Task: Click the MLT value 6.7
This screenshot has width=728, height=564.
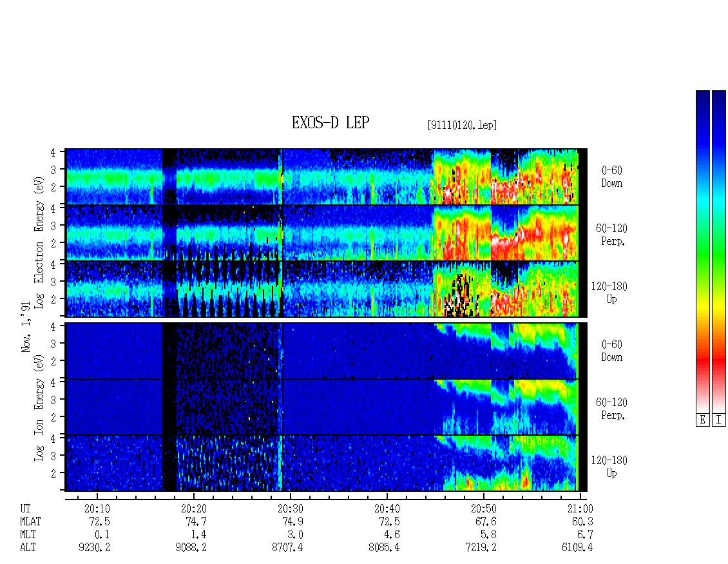Action: [585, 535]
